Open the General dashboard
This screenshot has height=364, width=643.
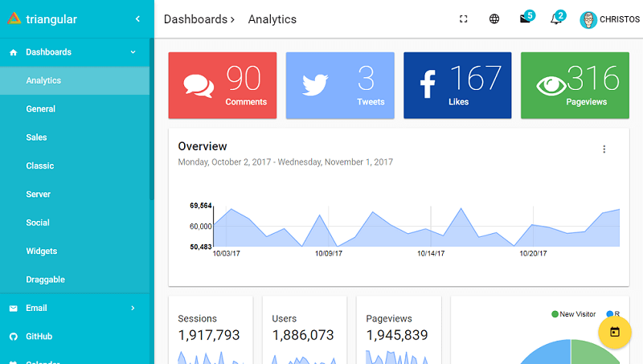[75, 109]
